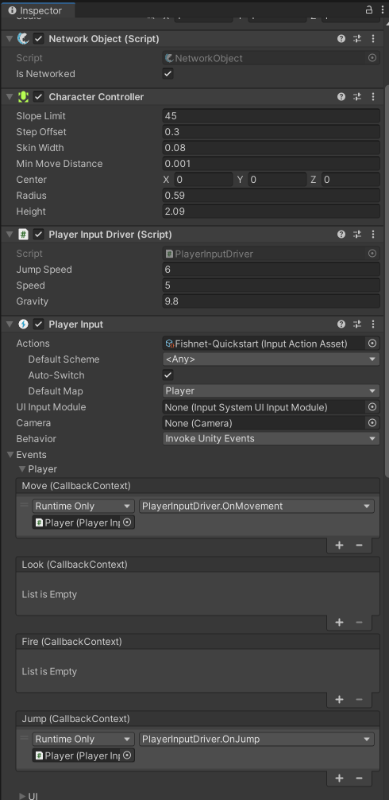This screenshot has height=800, width=389.
Task: Pick target object for Move event
Action: point(128,522)
